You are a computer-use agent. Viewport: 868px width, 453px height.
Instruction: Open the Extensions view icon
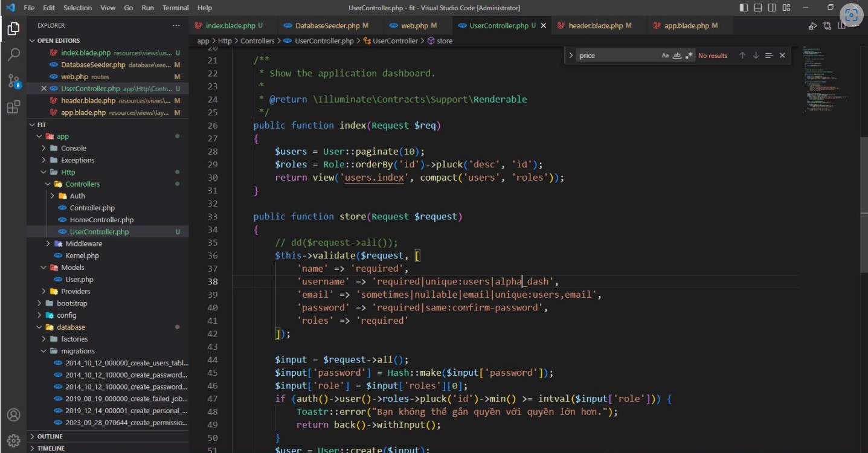13,108
